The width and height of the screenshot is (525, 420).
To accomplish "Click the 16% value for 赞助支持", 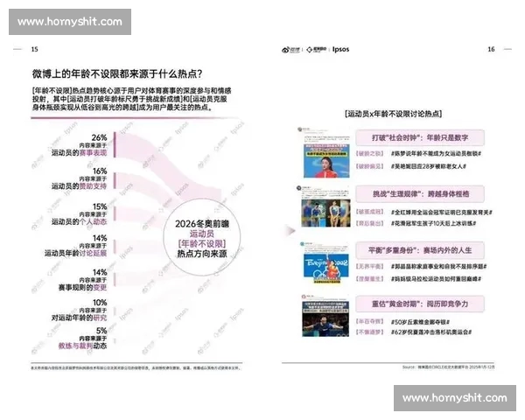I will pyautogui.click(x=100, y=171).
